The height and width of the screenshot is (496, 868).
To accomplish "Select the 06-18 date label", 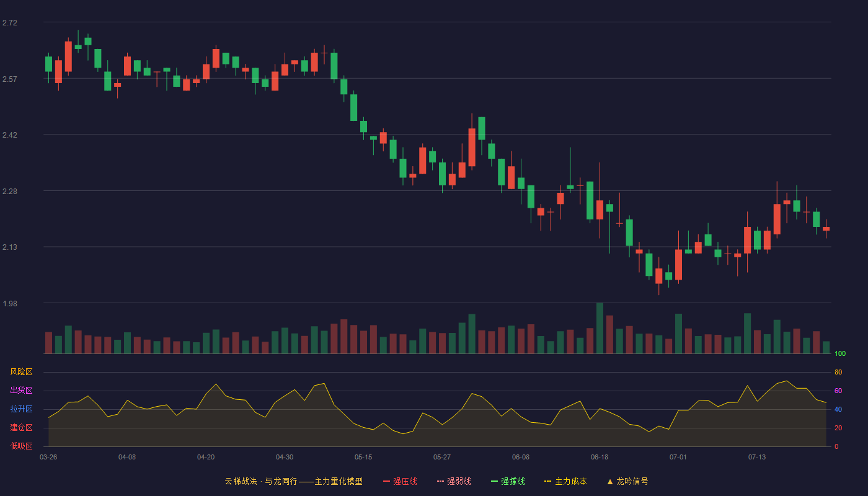I will (x=600, y=457).
